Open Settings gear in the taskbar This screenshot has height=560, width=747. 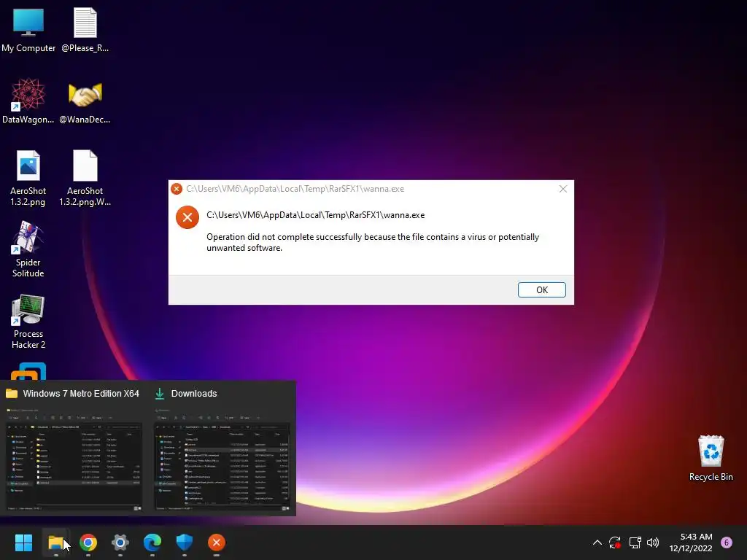pos(120,542)
